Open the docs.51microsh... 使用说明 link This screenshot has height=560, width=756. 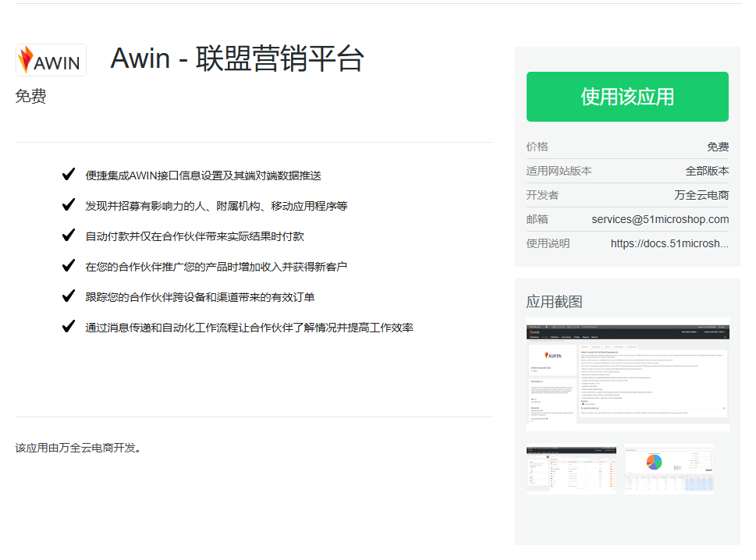[x=669, y=243]
